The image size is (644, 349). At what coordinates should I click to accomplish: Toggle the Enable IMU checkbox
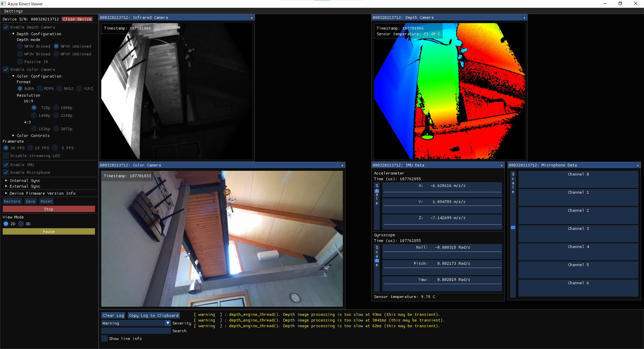6,165
